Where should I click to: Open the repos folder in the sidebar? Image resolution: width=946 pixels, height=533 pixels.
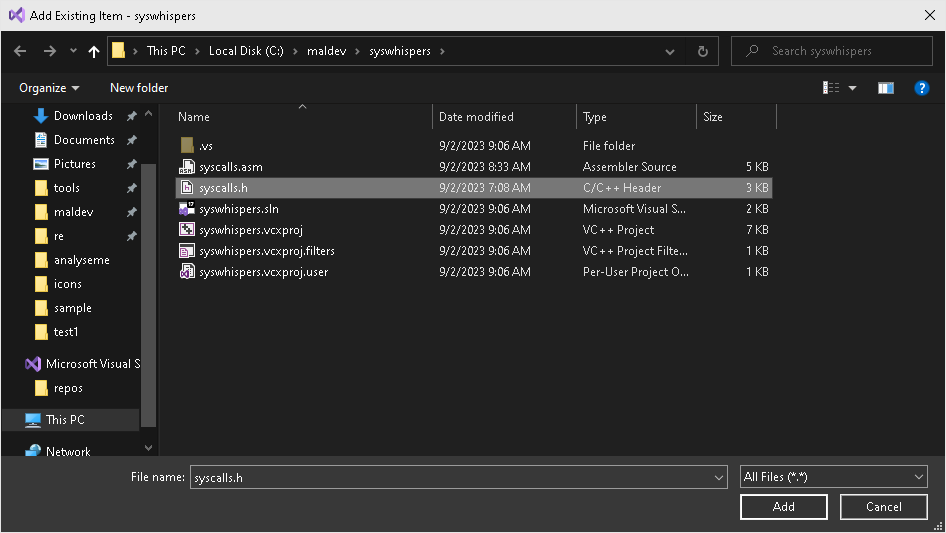[68, 388]
